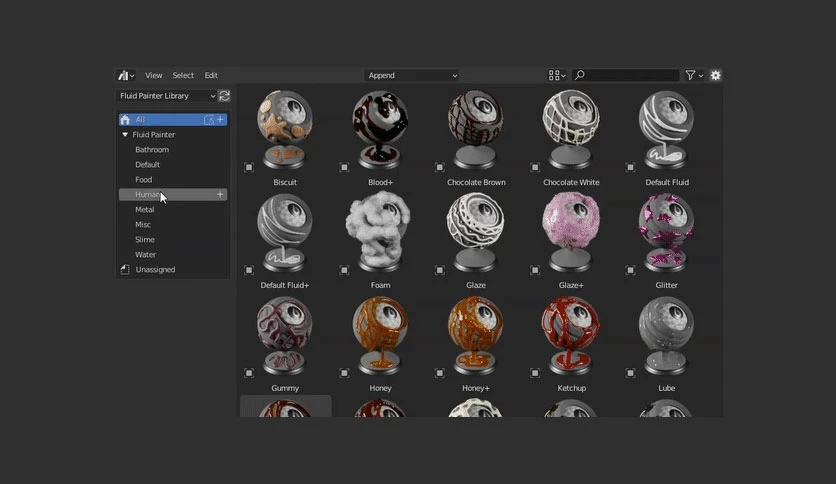Click in the asset search field
836x484 pixels.
coord(626,75)
